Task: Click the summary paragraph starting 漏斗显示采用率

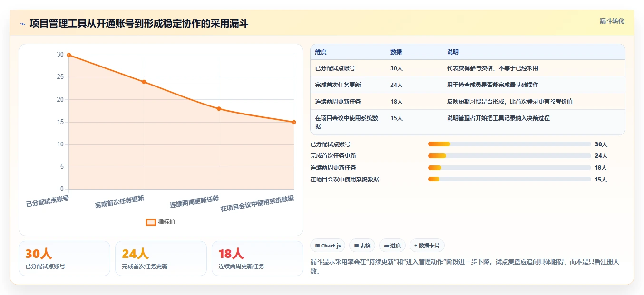Action: point(465,266)
